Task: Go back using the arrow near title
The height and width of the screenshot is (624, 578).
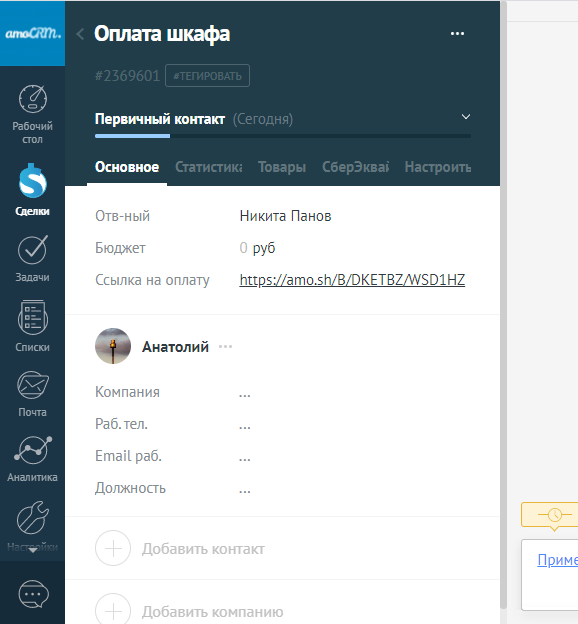Action: coord(80,34)
